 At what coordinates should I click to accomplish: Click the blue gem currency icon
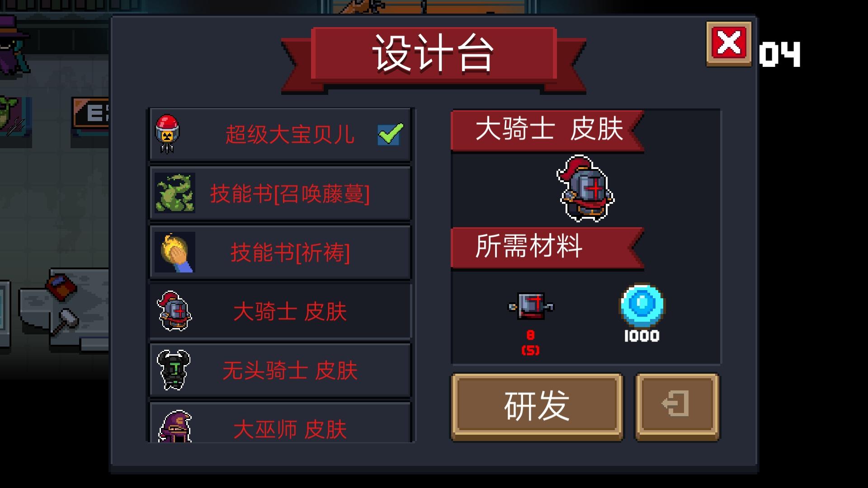[642, 305]
